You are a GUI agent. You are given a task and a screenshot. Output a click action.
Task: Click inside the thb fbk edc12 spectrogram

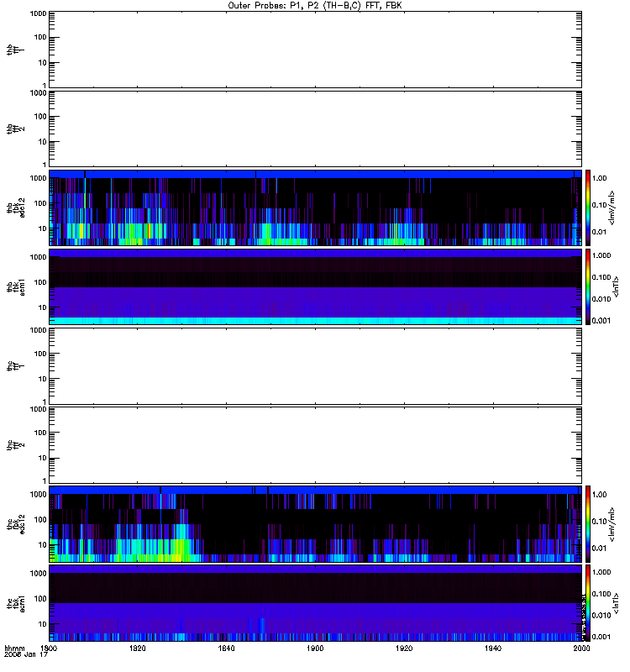315,207
